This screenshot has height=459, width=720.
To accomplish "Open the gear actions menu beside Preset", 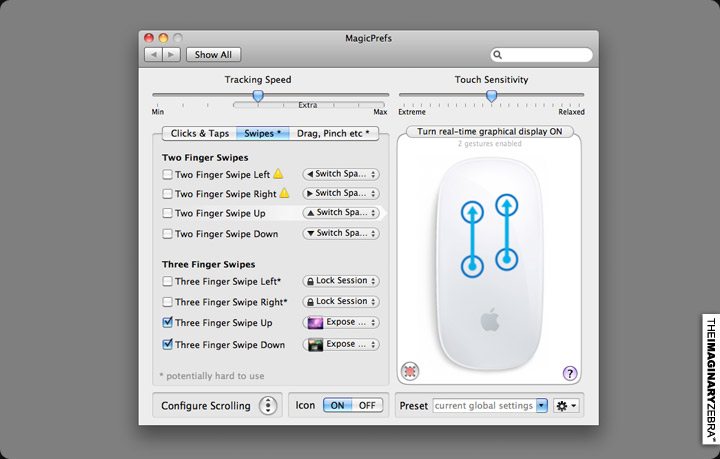I will (x=568, y=406).
